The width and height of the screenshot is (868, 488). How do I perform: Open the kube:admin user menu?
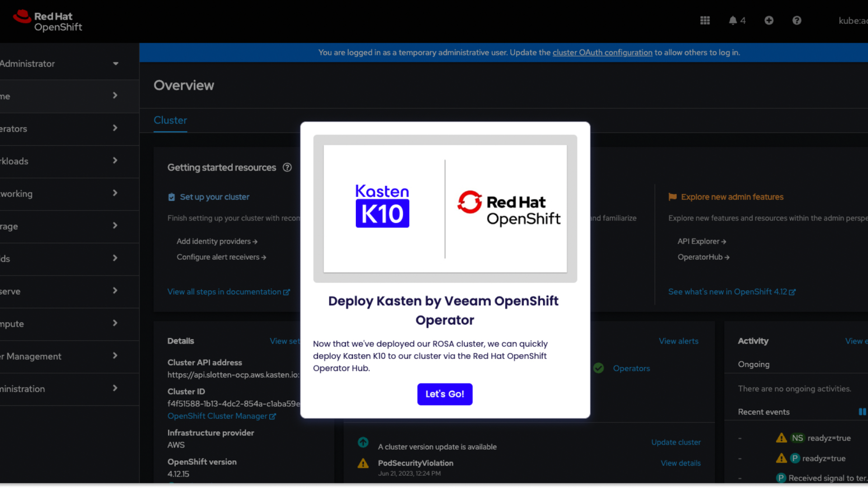pyautogui.click(x=853, y=21)
